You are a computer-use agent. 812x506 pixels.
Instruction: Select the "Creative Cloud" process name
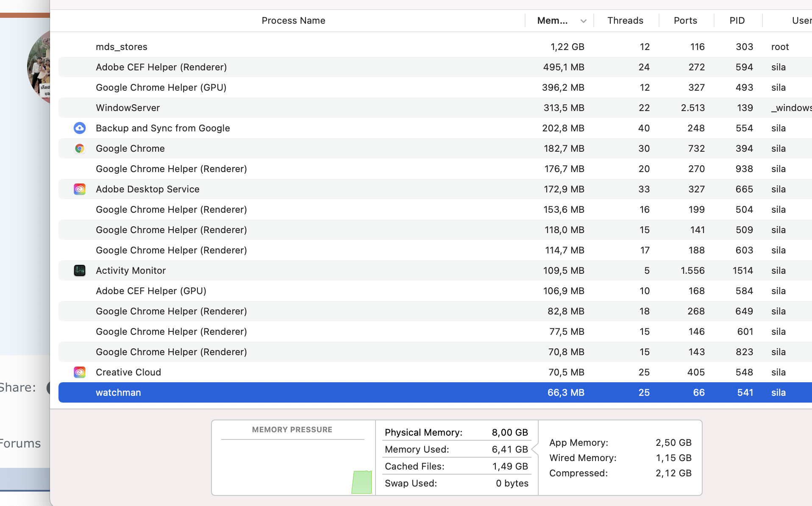coord(128,372)
